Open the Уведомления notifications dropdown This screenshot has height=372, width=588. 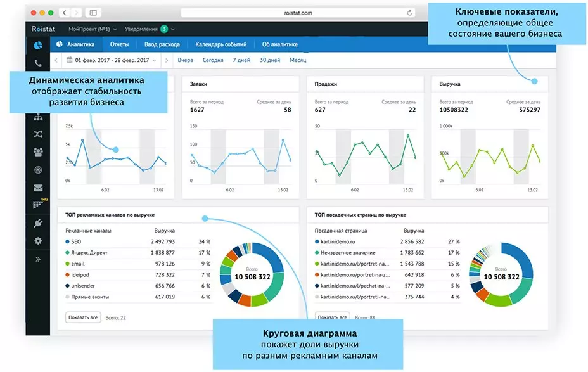tap(150, 29)
